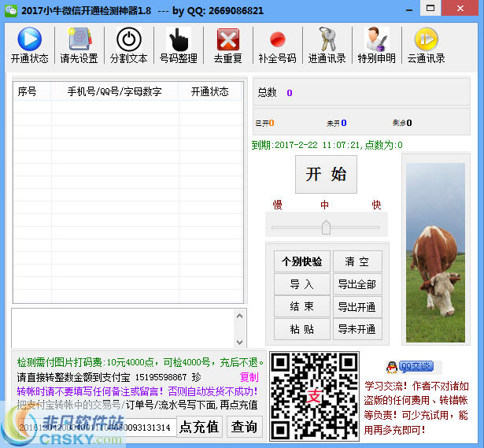
Task: Click the 查询 query button
Action: coord(244,427)
